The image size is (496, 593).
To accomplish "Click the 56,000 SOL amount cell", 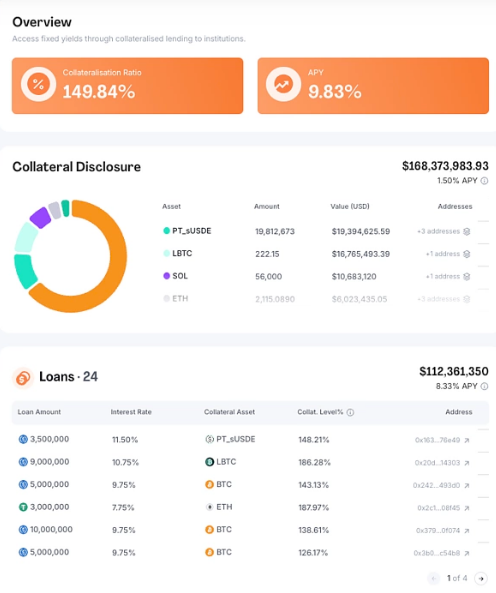I will coord(269,277).
